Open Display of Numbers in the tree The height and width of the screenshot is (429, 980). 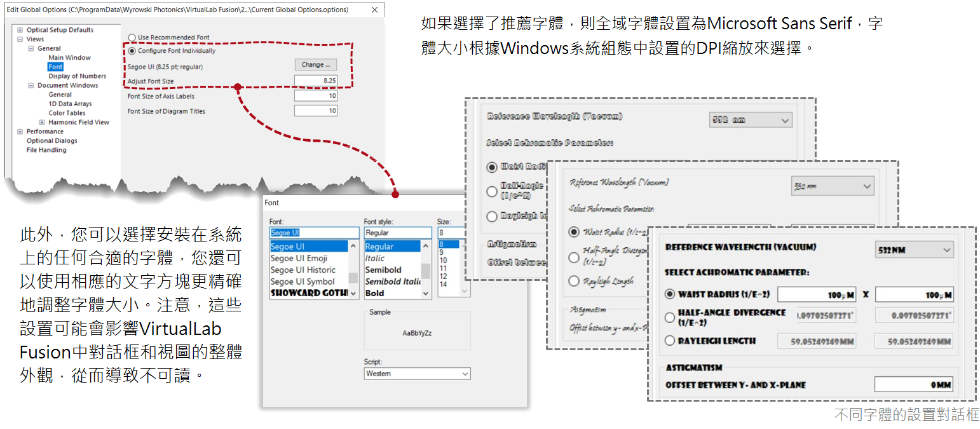(x=78, y=76)
